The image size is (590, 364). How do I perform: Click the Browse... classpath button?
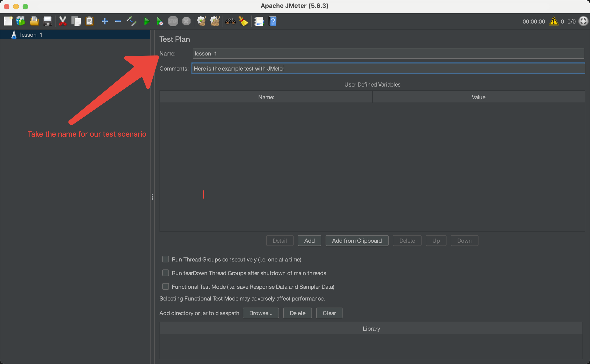click(x=261, y=313)
